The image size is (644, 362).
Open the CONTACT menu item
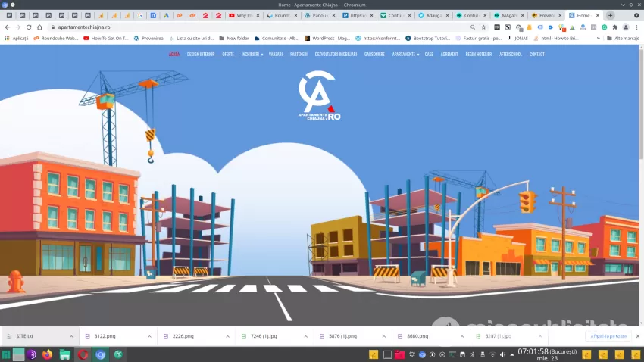point(537,55)
